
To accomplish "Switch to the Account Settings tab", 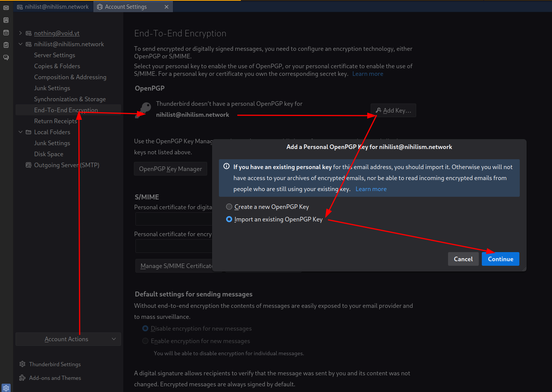I will 133,7.
